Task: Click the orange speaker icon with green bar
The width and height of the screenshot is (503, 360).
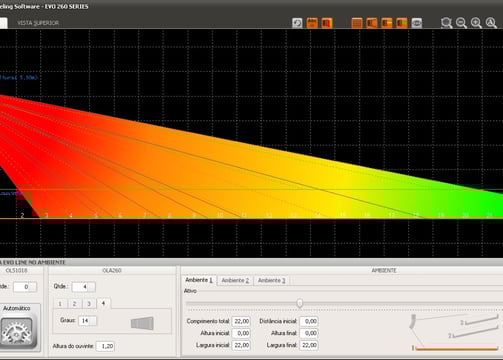Action: [x=402, y=23]
